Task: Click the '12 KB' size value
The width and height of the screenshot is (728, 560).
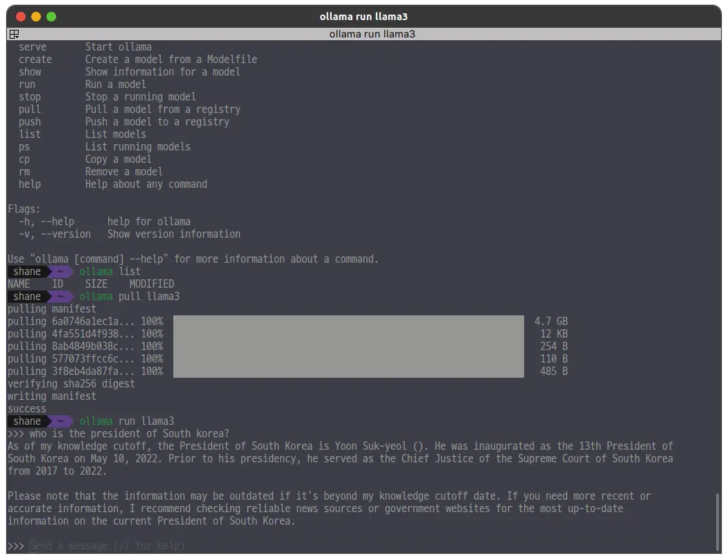Action: (554, 334)
